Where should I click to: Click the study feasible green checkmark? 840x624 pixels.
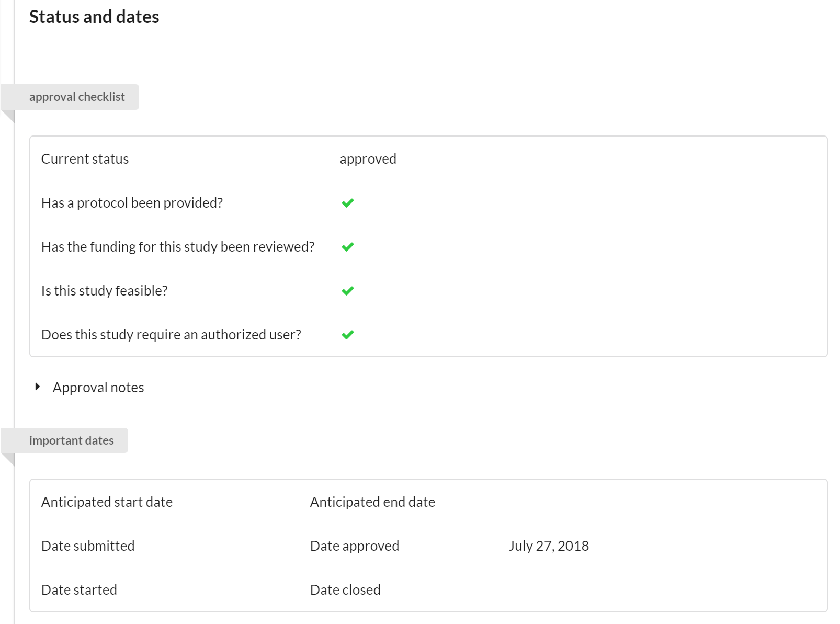348,291
